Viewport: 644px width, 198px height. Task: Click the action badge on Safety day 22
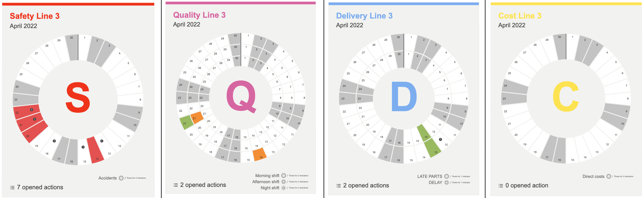click(31, 110)
